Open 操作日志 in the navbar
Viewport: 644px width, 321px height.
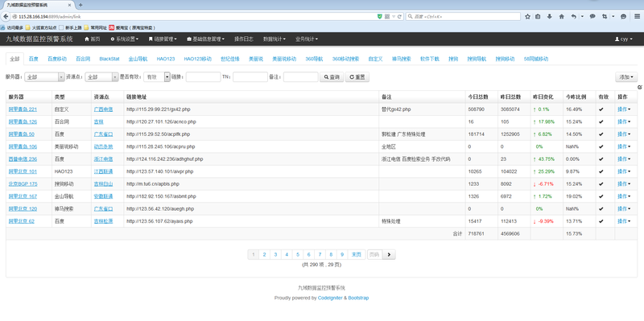[x=244, y=39]
